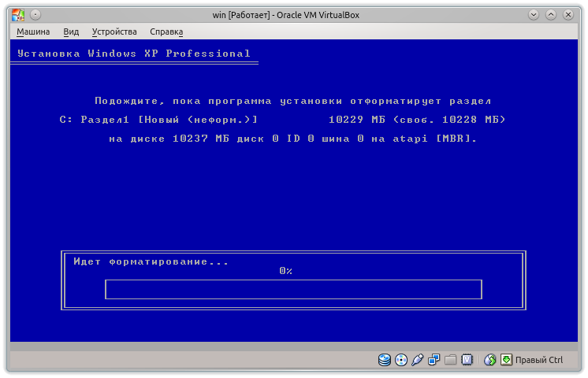
Task: Click the Подождите, пока программа установки line
Action: [293, 101]
